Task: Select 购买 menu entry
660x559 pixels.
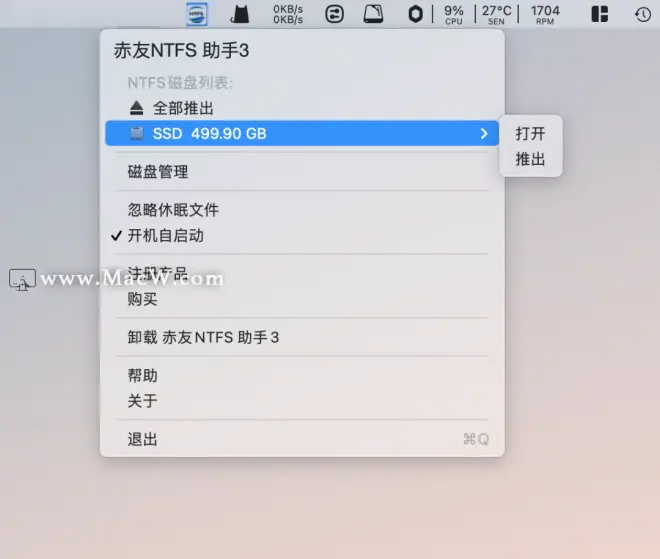Action: [302, 299]
